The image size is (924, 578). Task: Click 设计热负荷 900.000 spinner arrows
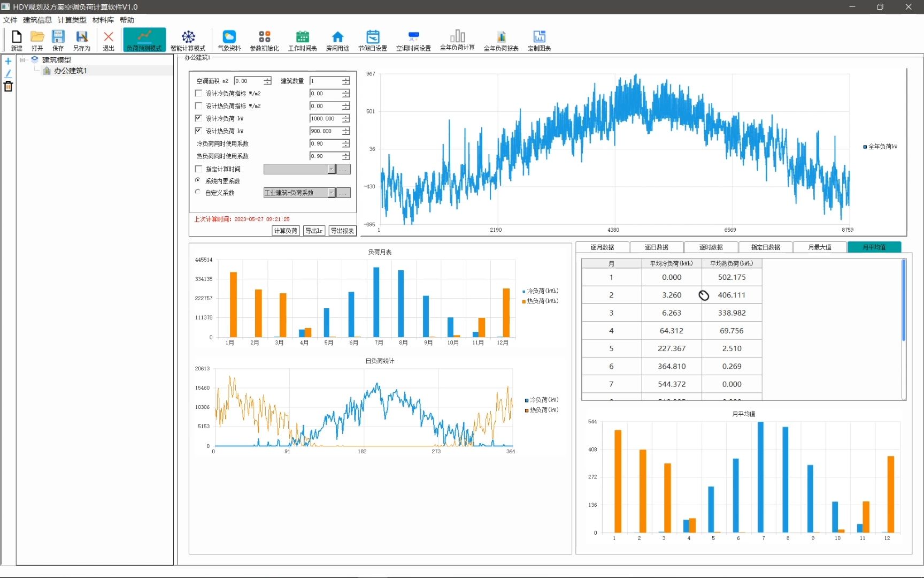pyautogui.click(x=345, y=131)
